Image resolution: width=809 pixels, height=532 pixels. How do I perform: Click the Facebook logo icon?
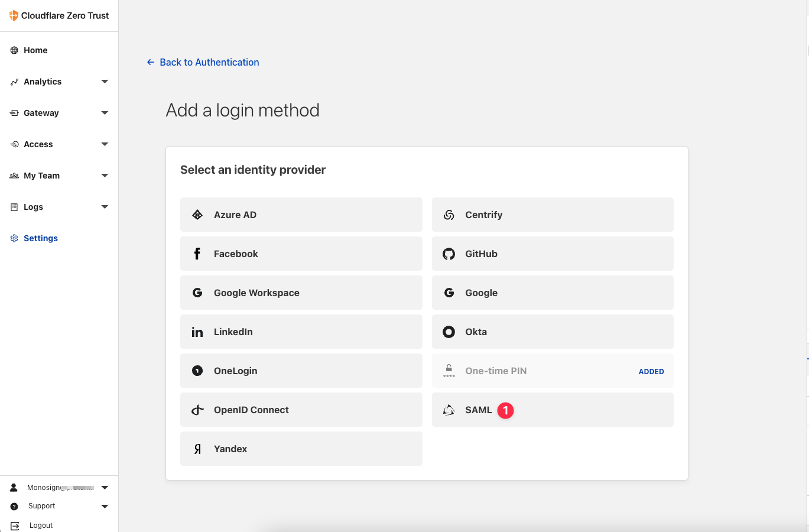tap(197, 254)
